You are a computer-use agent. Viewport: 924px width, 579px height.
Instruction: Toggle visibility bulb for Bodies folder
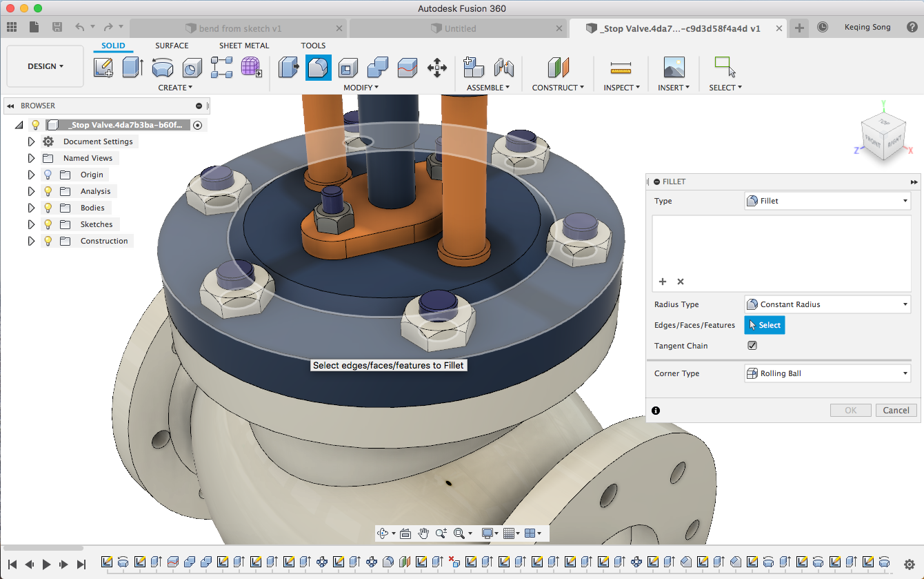(x=48, y=208)
